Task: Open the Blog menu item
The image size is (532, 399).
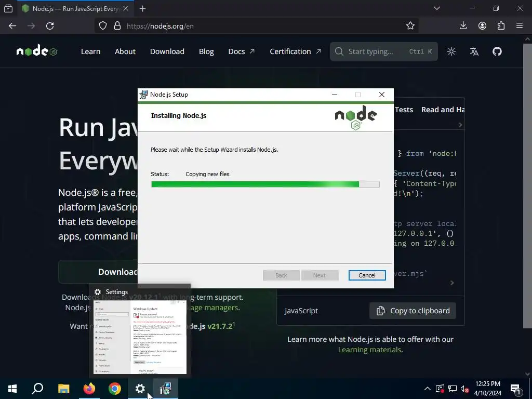Action: (x=206, y=51)
